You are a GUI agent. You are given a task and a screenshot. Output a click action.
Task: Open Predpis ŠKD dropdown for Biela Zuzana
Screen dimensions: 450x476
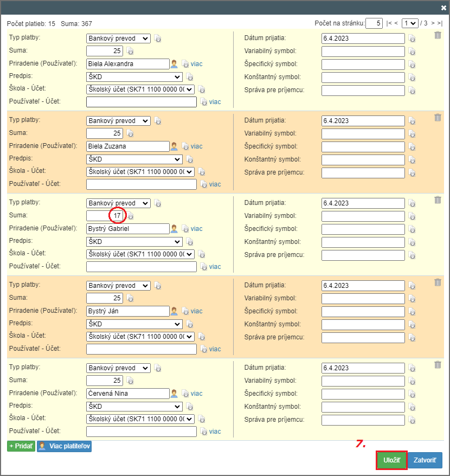pyautogui.click(x=134, y=159)
